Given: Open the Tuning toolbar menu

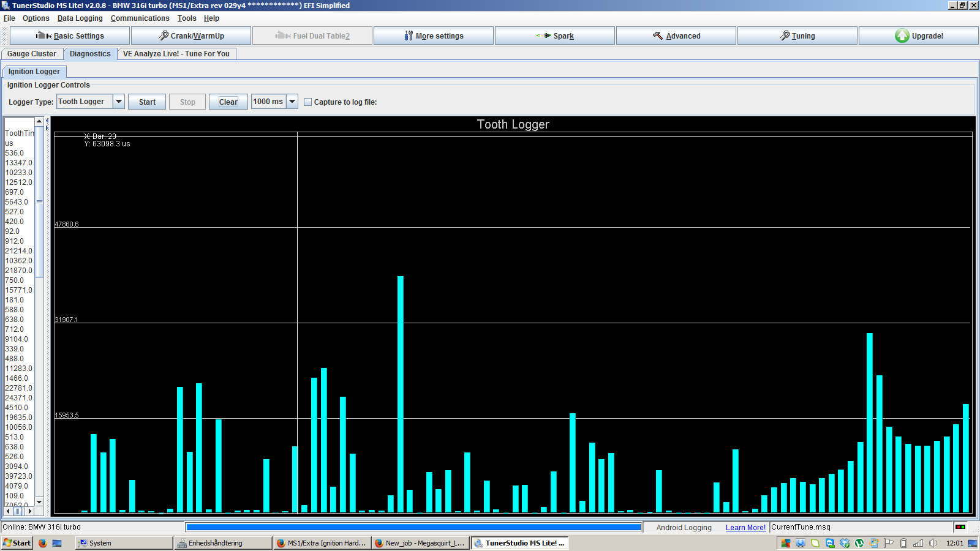Looking at the screenshot, I should [797, 36].
